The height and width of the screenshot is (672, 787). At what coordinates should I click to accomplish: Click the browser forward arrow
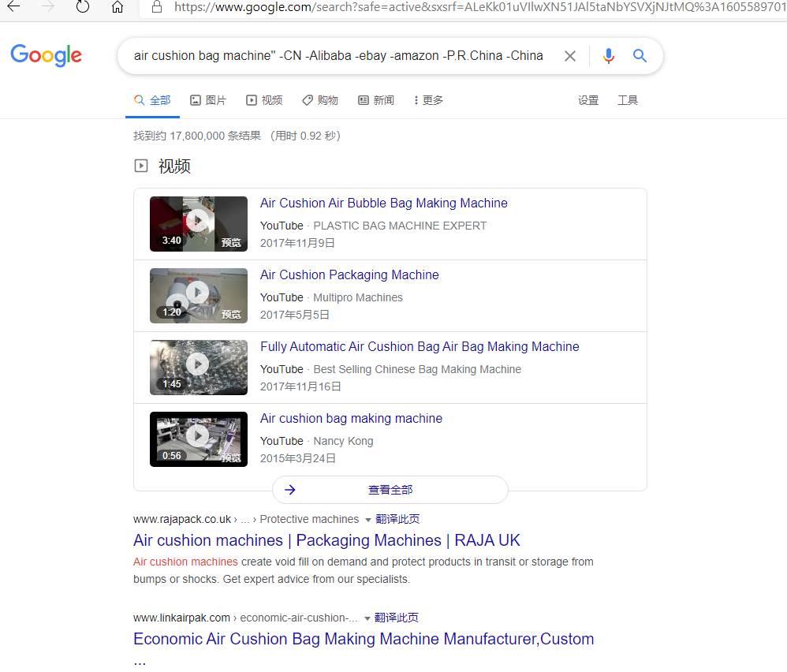click(47, 6)
